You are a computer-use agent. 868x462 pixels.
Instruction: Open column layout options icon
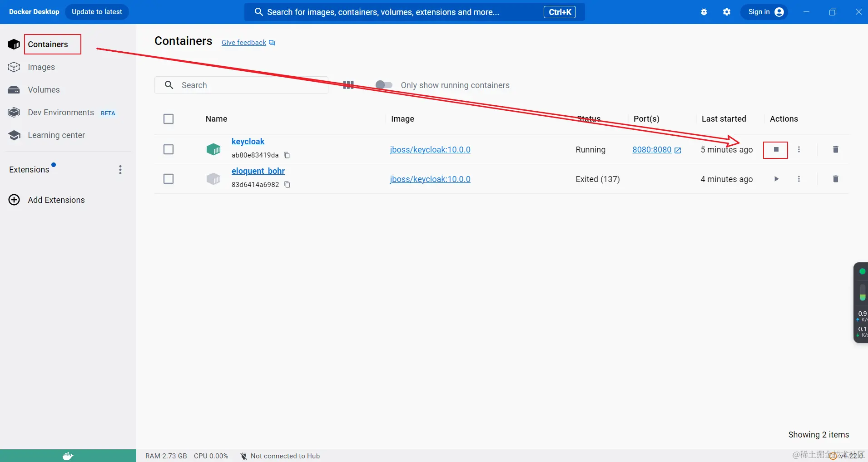[x=348, y=85]
